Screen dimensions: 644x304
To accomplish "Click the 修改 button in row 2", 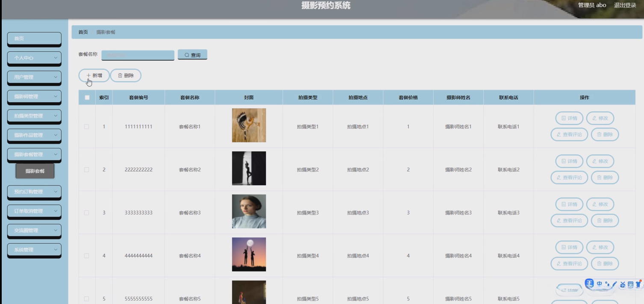I will click(600, 161).
